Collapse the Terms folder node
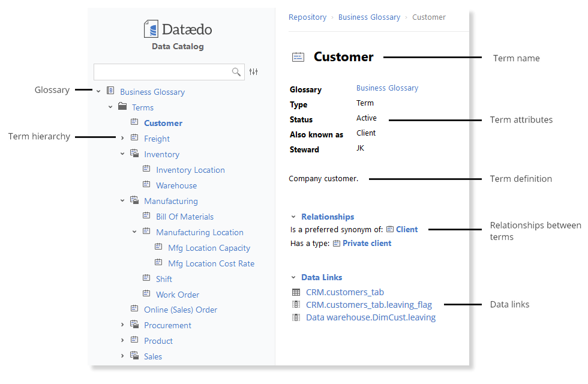Viewport: 588px width, 384px height. (110, 107)
